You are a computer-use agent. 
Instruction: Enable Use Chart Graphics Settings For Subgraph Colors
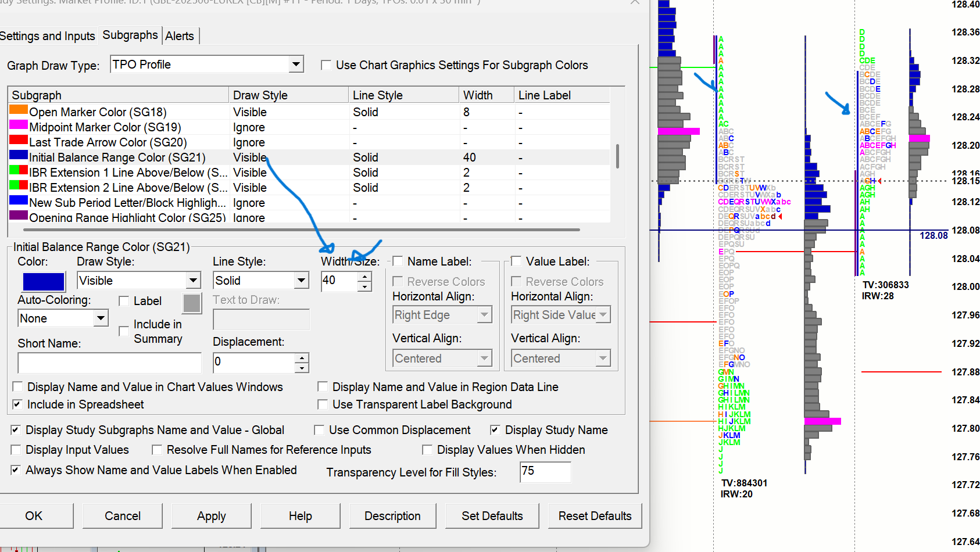[326, 65]
